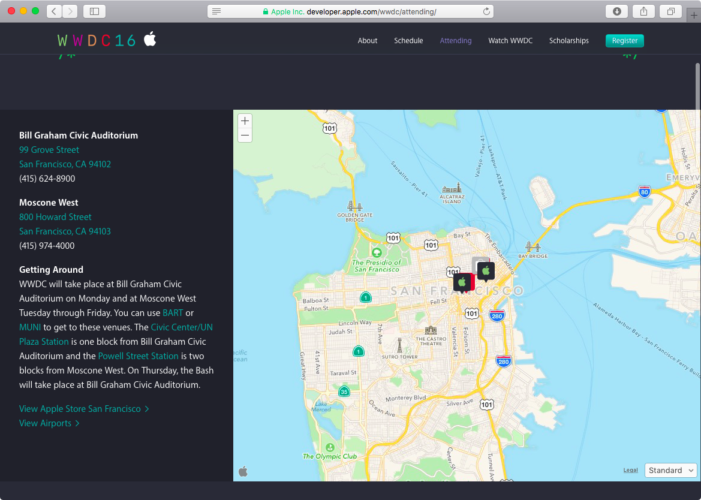This screenshot has width=701, height=500.
Task: Click the Bay Bridge landmark icon
Action: click(532, 247)
